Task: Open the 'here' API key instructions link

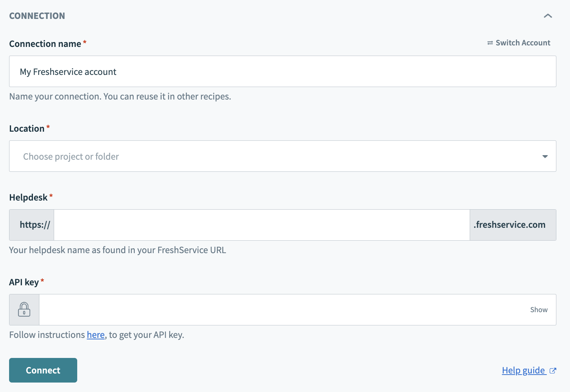Action: pyautogui.click(x=95, y=335)
